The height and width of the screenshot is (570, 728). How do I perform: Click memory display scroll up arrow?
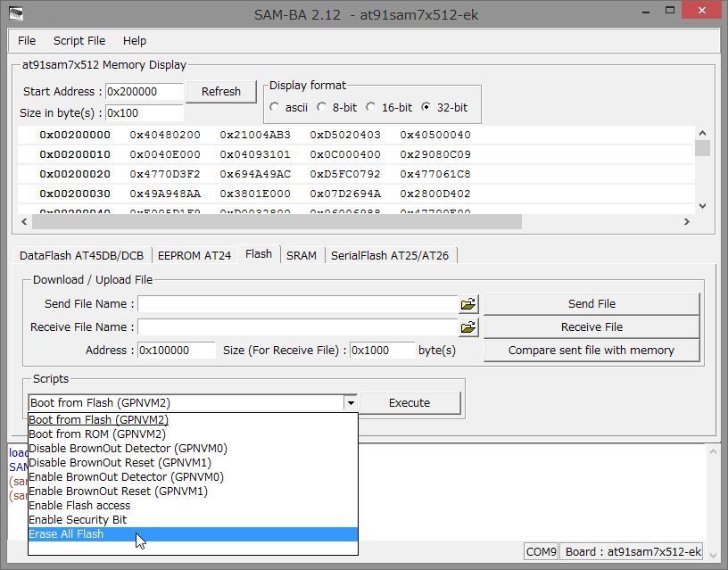[x=702, y=133]
